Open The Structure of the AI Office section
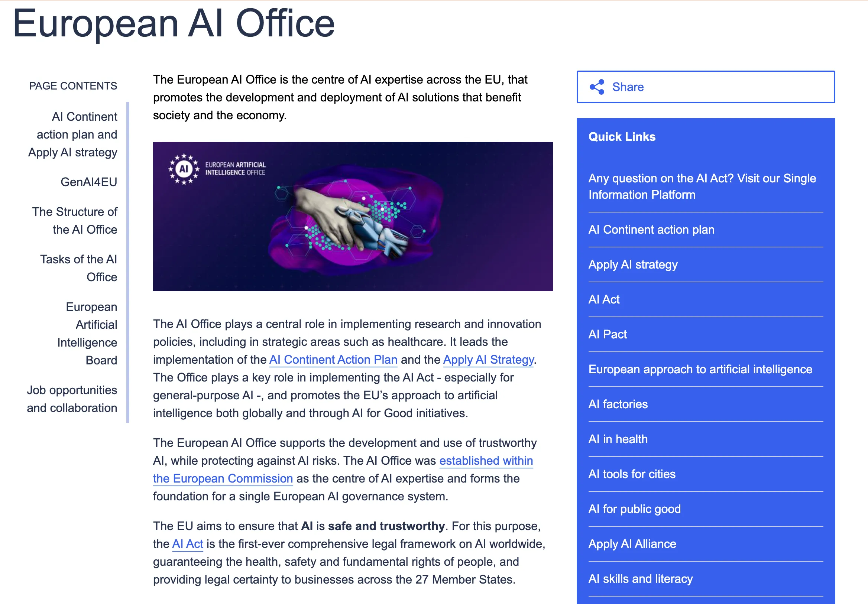 75,220
